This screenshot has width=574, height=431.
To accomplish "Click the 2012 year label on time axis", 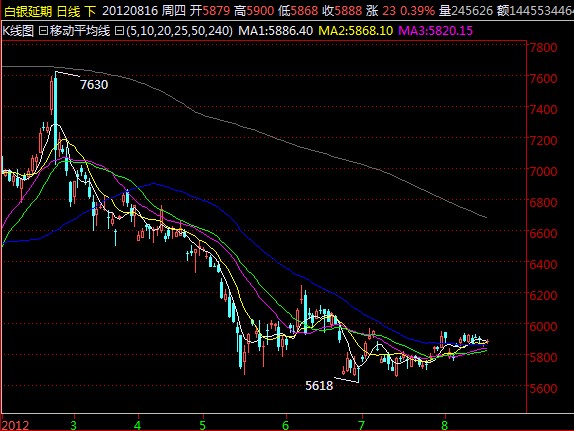I will click(x=15, y=426).
